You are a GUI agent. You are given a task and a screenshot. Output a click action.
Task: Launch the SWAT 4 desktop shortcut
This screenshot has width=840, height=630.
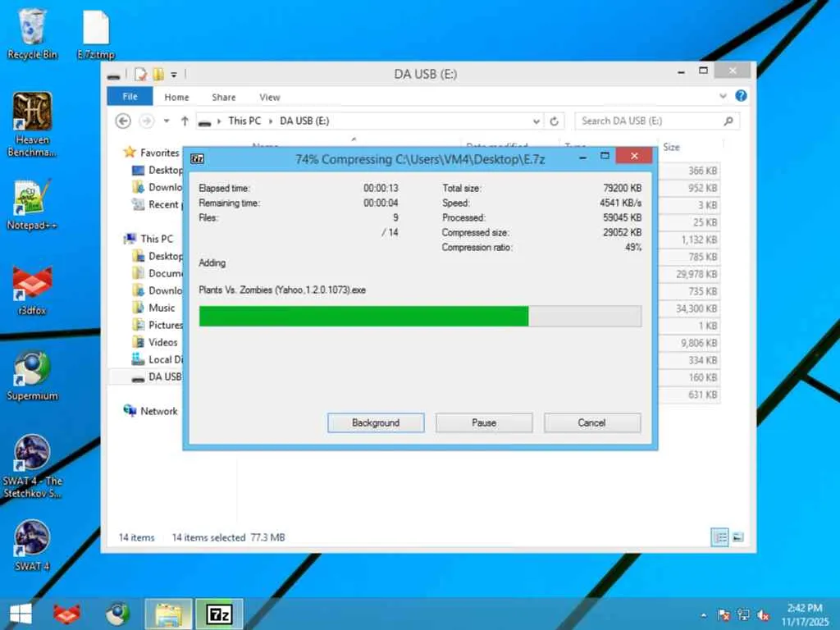[x=32, y=546]
